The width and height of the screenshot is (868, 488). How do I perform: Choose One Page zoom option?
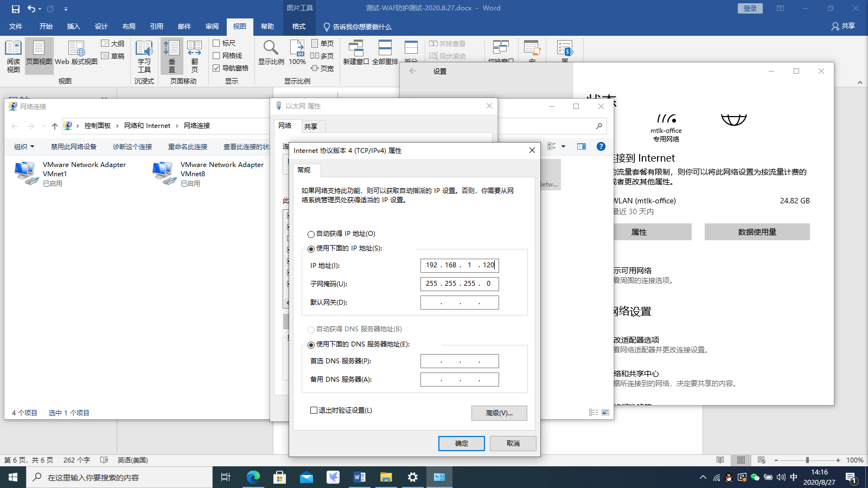coord(322,43)
